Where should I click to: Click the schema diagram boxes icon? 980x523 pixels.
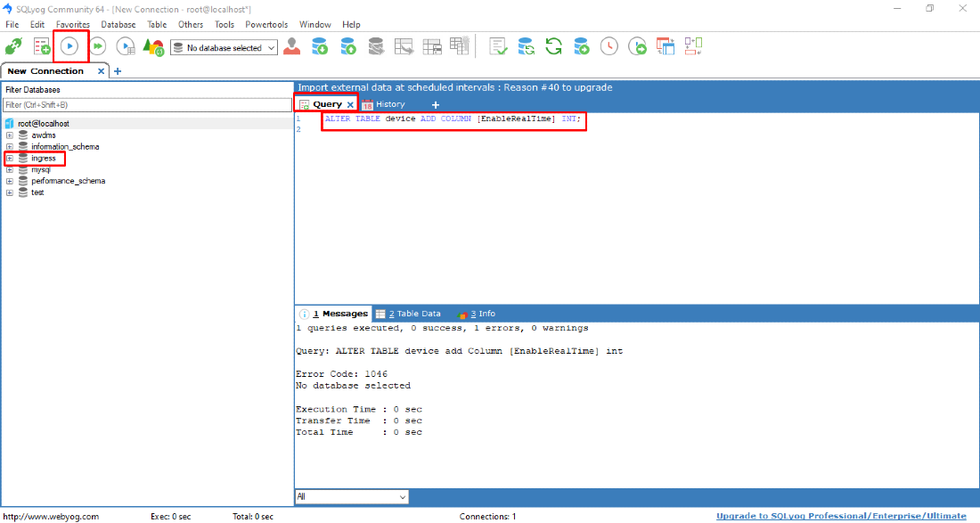tap(693, 46)
